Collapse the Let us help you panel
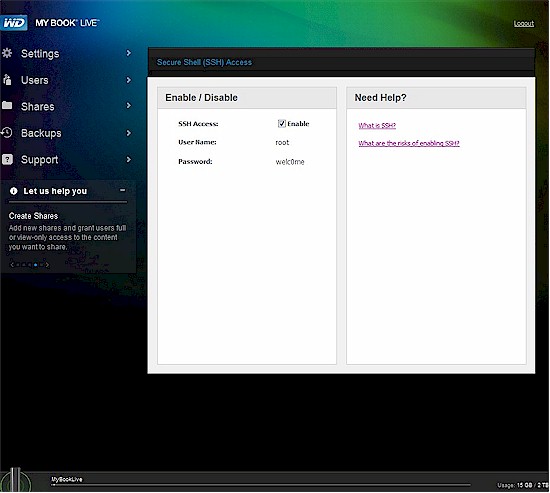 [x=122, y=190]
